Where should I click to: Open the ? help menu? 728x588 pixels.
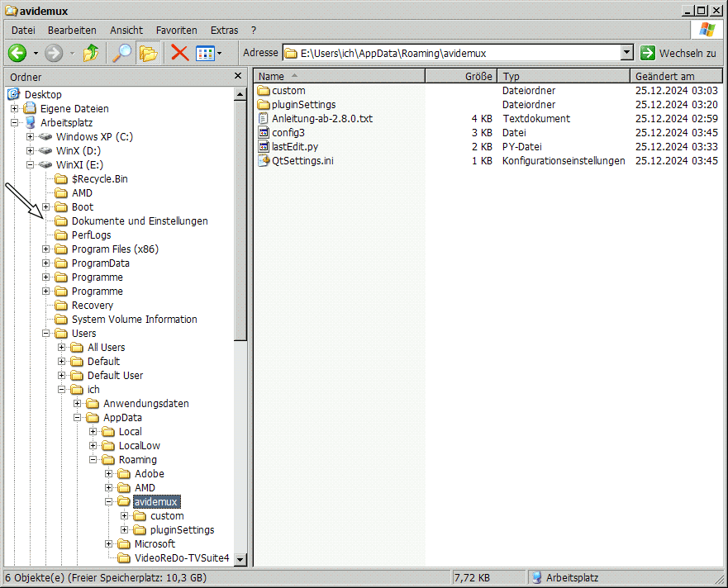point(254,31)
